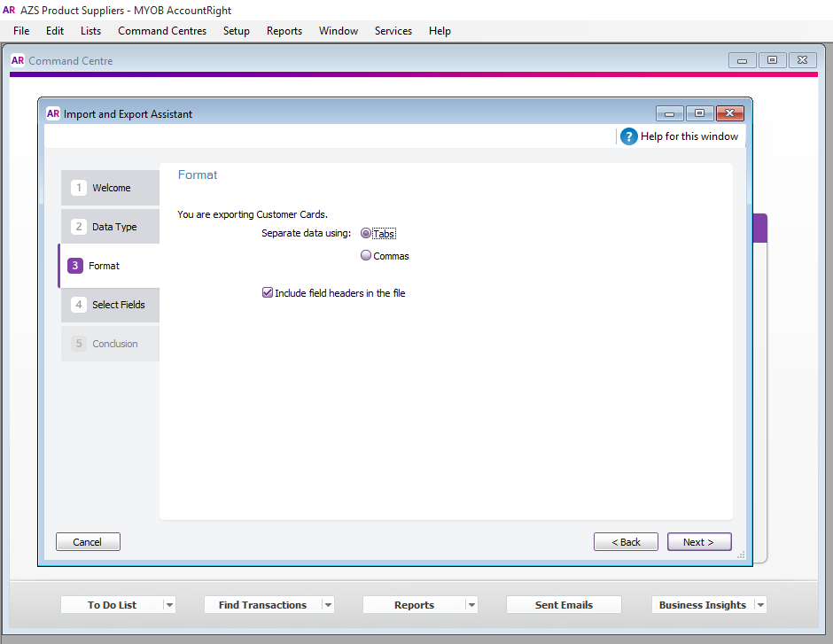Open Sent Emails
The image size is (833, 644).
point(564,605)
